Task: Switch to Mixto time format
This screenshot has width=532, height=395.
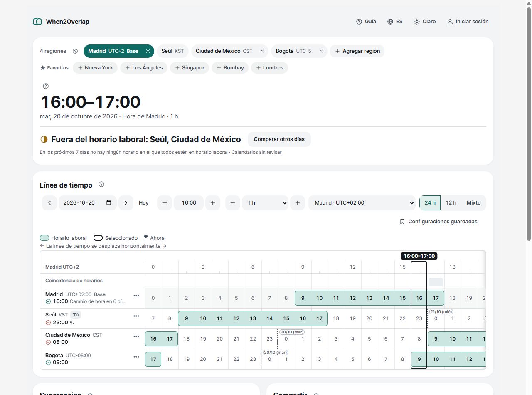Action: (x=473, y=203)
